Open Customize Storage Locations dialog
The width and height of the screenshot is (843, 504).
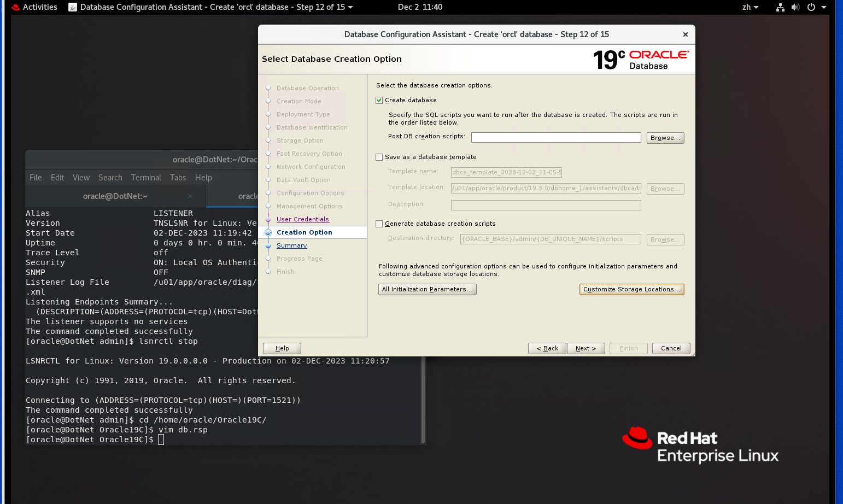[x=632, y=290]
